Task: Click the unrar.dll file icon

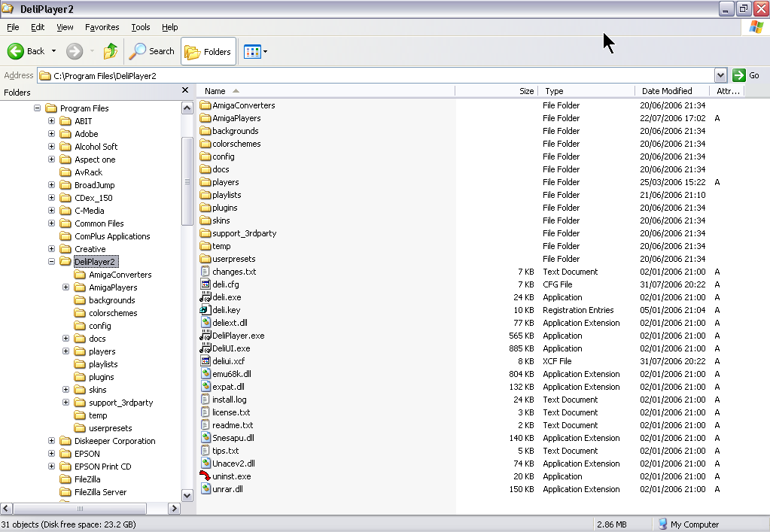Action: [x=205, y=489]
